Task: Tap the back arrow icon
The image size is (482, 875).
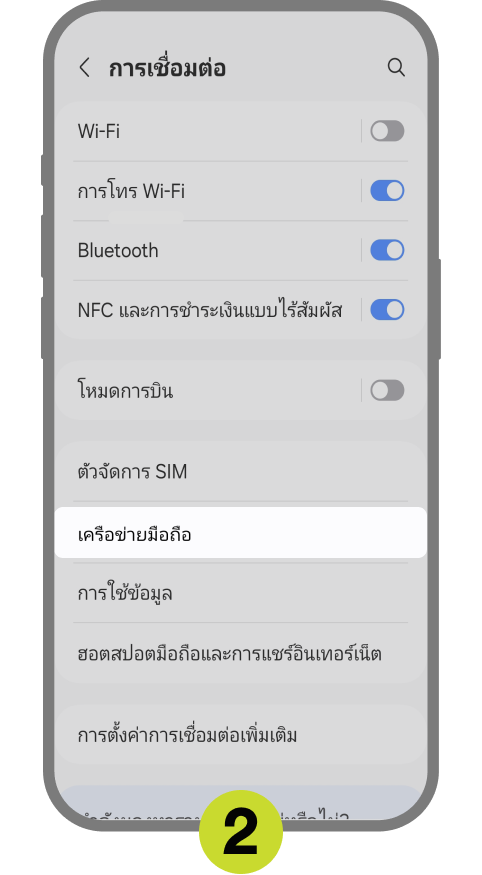Action: pos(84,68)
